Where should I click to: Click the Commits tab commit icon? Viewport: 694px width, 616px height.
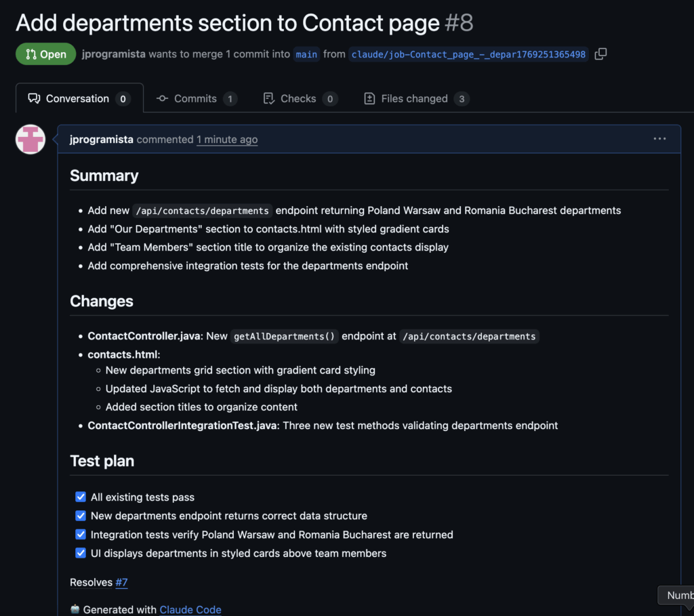(162, 98)
